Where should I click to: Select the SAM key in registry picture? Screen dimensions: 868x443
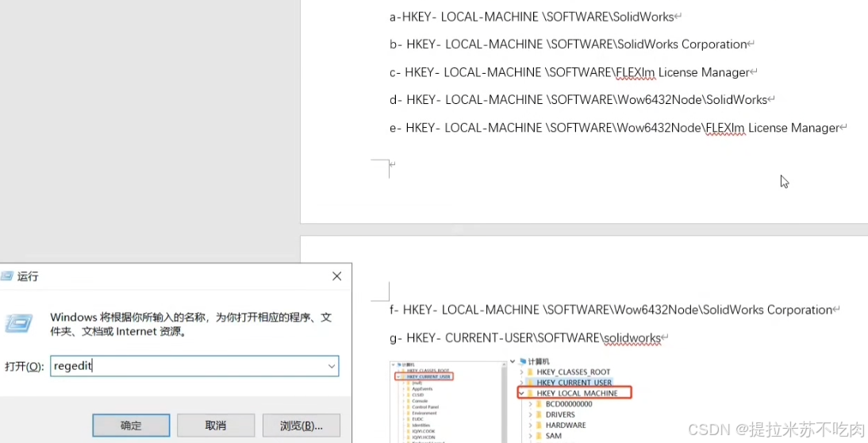(x=554, y=436)
